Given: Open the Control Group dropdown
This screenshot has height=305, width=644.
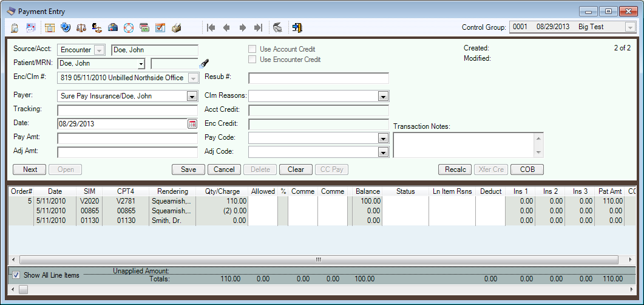Looking at the screenshot, I should click(629, 27).
